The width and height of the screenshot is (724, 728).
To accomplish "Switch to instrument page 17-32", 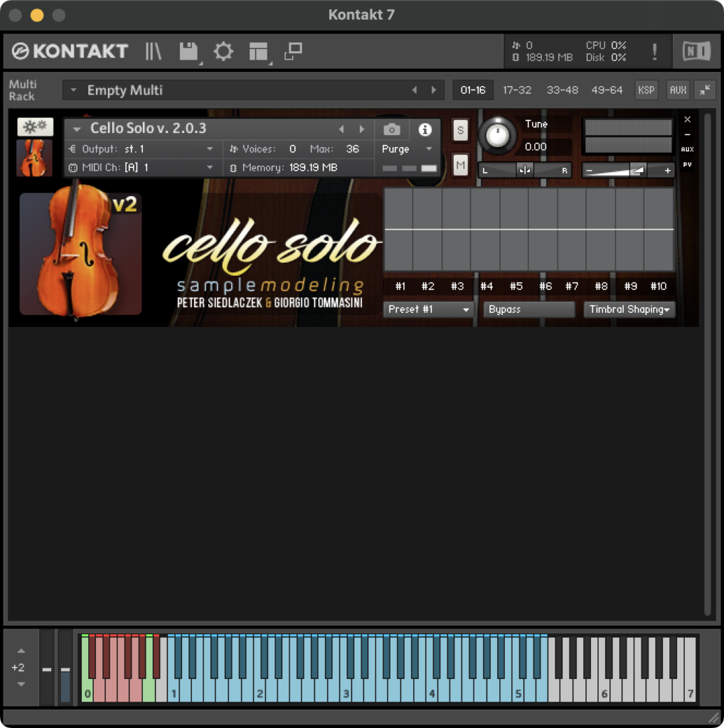I will pyautogui.click(x=517, y=90).
